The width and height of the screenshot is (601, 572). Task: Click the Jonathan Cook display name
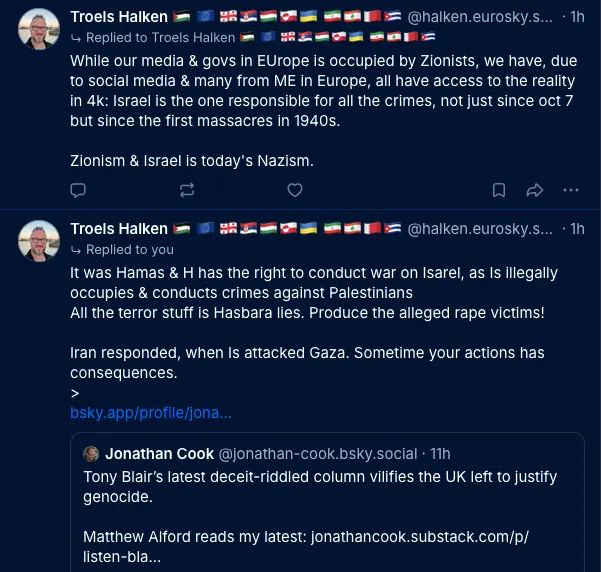[x=159, y=453]
